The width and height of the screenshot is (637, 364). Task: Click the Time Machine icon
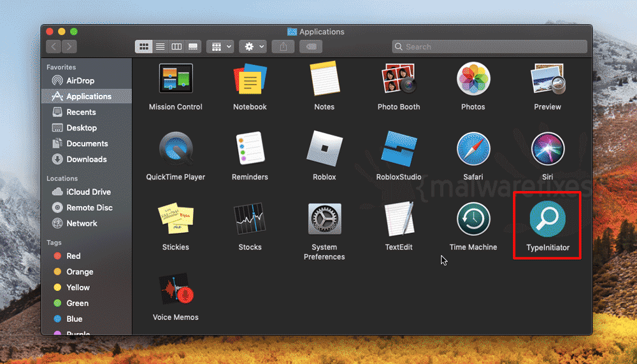[x=473, y=219]
